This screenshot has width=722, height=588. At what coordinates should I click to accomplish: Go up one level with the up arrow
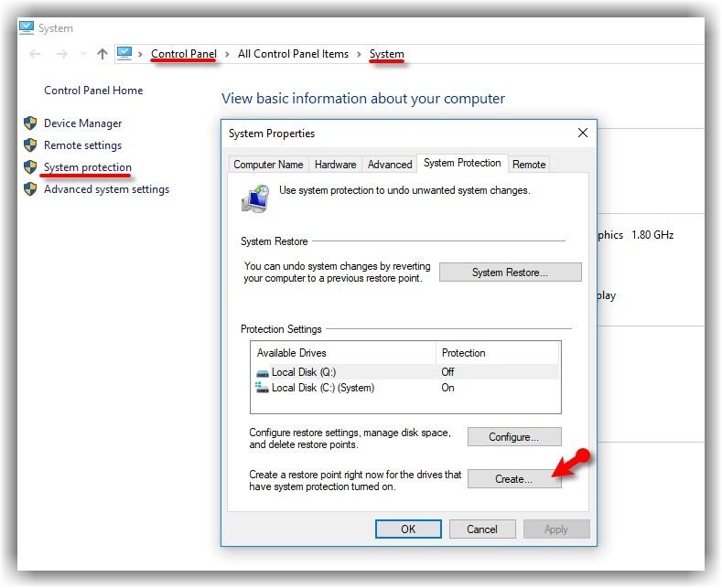tap(102, 54)
